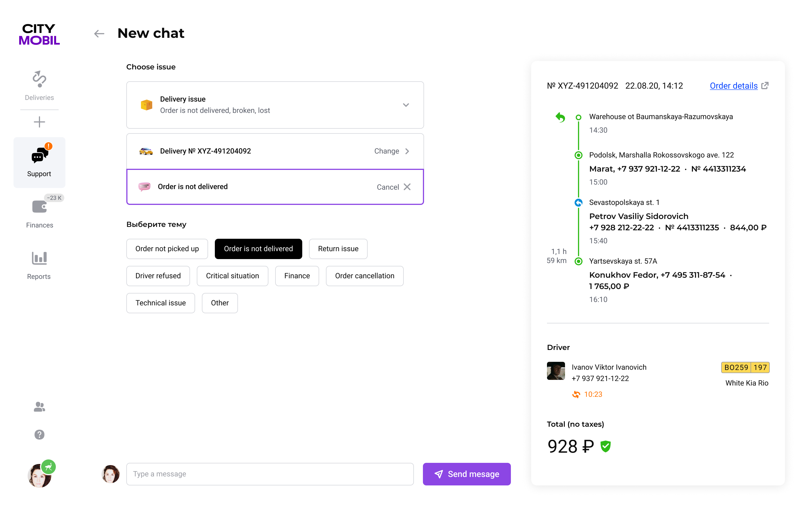Click the yellow box Delivery issue icon
Image resolution: width=812 pixels, height=508 pixels.
coord(146,105)
